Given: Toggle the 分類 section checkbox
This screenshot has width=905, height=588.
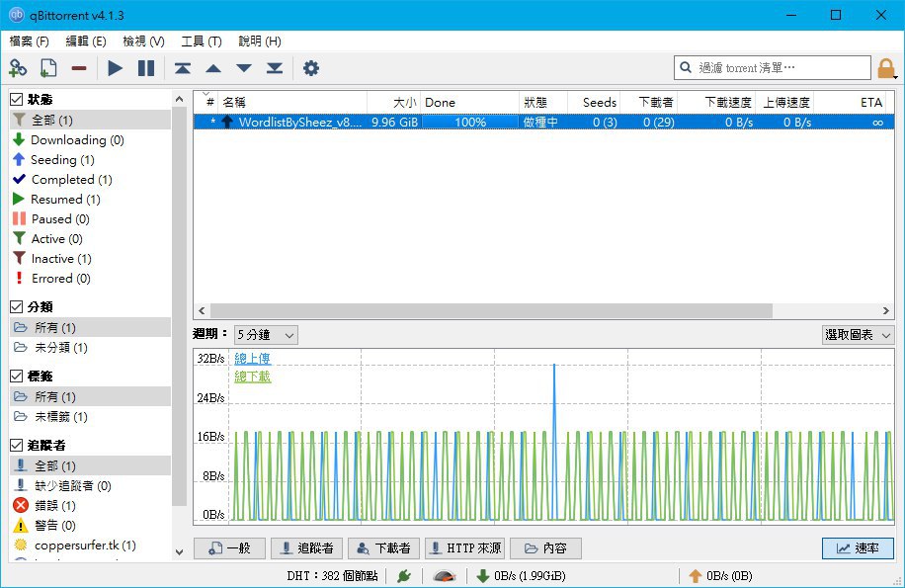Looking at the screenshot, I should [17, 307].
